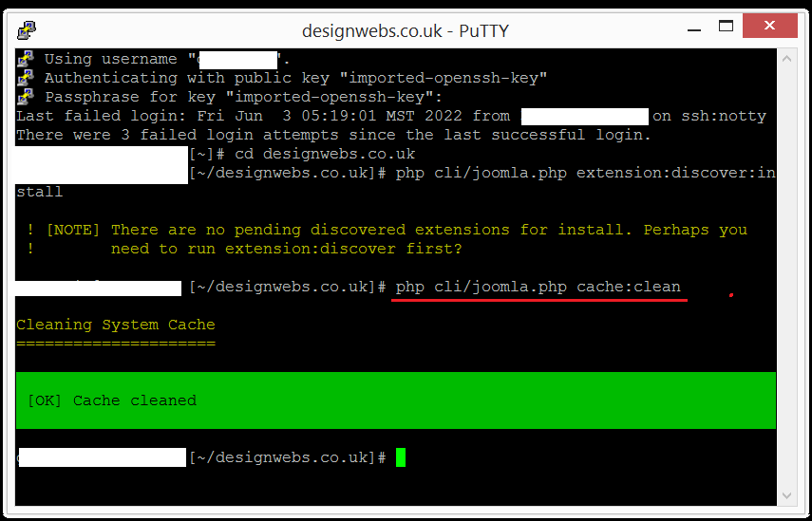Click the scrollbar up arrow
This screenshot has height=521, width=812.
coord(786,59)
